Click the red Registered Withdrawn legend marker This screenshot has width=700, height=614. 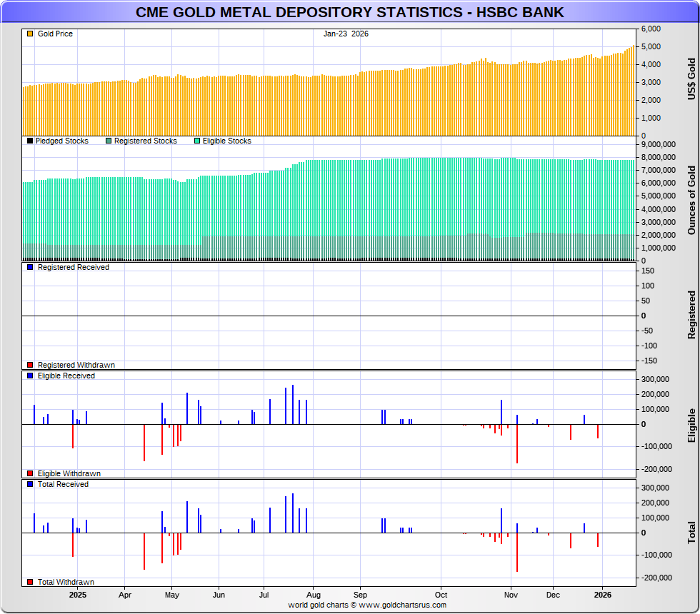pyautogui.click(x=29, y=365)
